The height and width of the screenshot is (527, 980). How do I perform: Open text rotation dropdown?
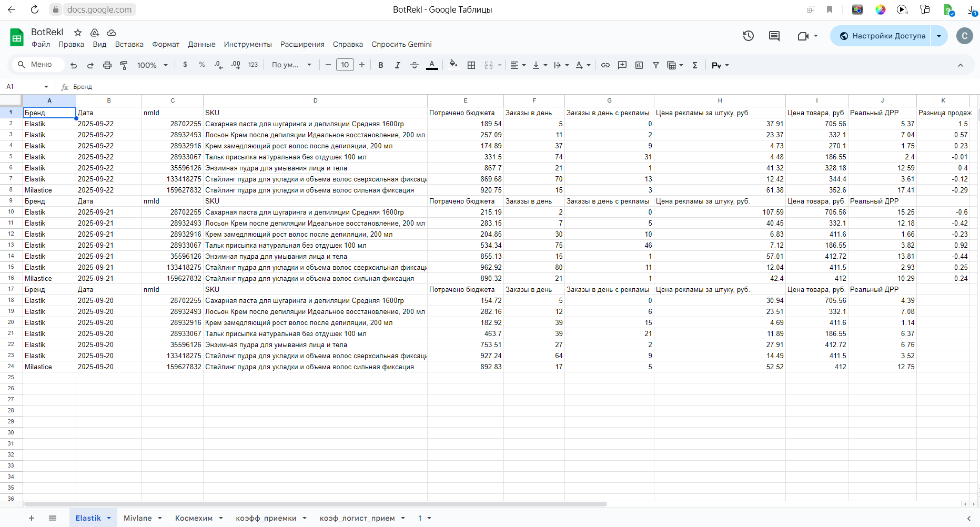point(583,65)
